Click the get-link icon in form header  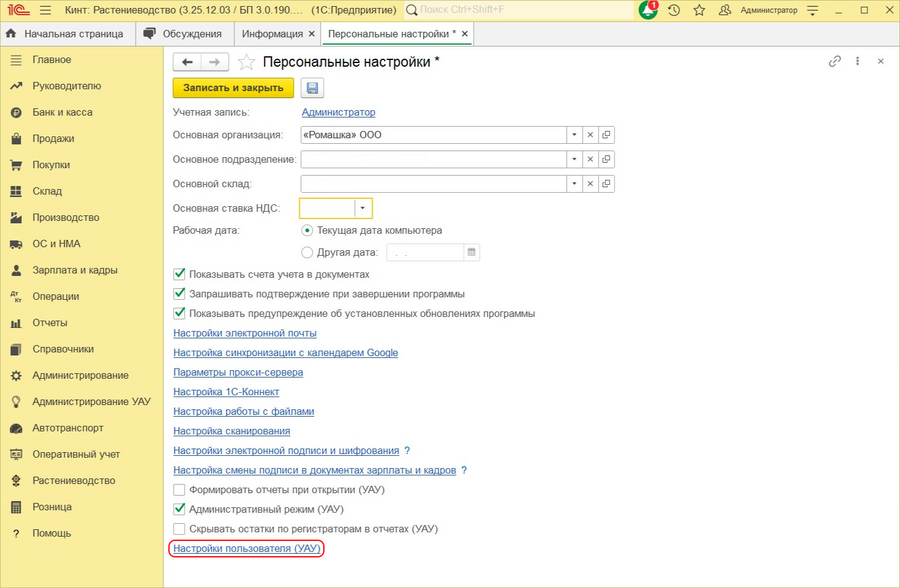(x=835, y=61)
